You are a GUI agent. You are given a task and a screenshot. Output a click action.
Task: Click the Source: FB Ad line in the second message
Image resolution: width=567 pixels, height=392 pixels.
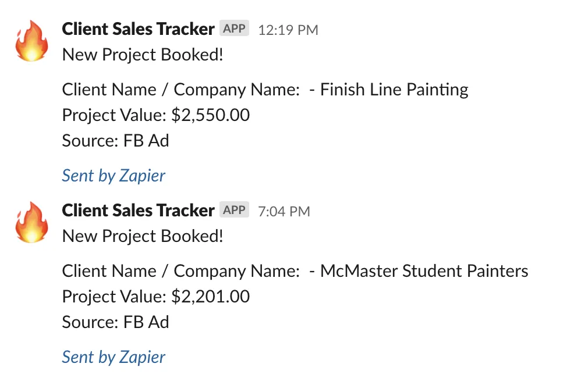[x=115, y=322]
